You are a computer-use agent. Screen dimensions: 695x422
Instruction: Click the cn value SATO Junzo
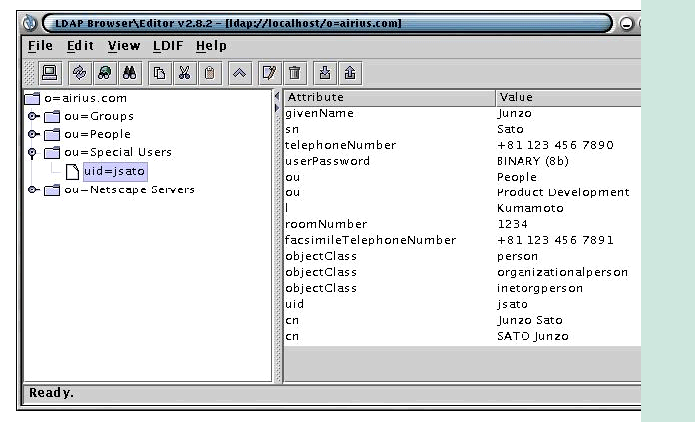pyautogui.click(x=533, y=336)
